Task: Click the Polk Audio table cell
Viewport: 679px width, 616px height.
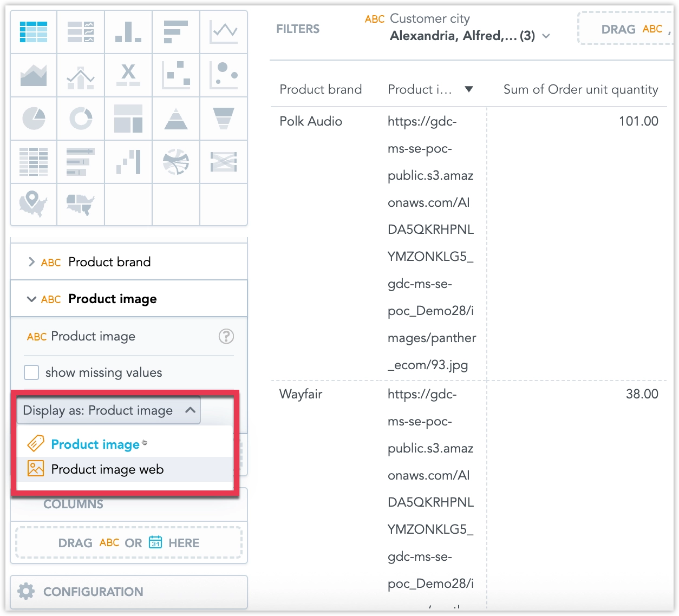Action: [x=311, y=121]
